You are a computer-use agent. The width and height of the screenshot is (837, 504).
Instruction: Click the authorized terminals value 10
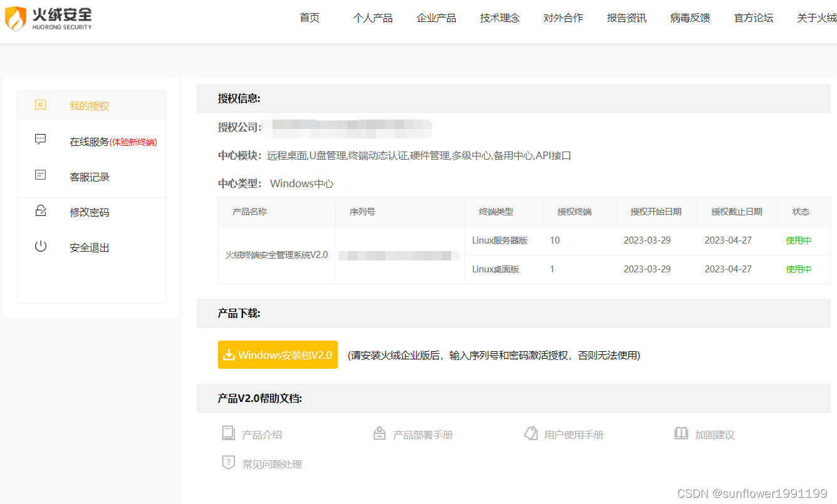click(554, 240)
